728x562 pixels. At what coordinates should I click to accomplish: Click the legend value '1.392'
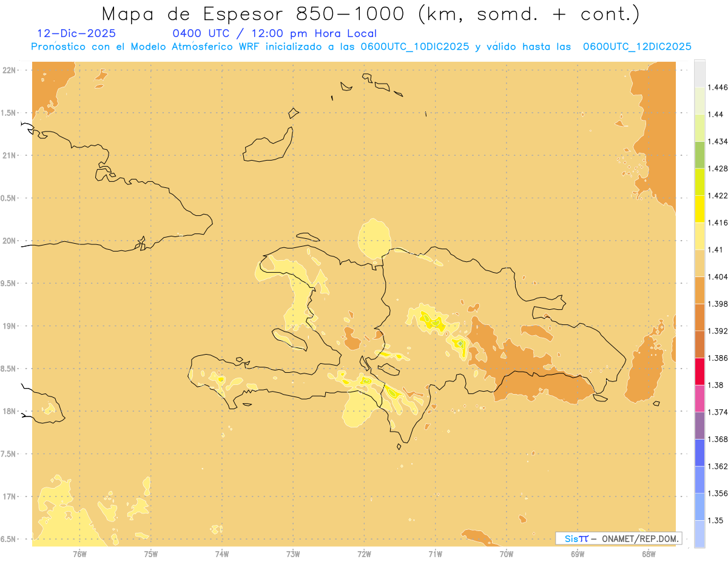click(x=718, y=331)
